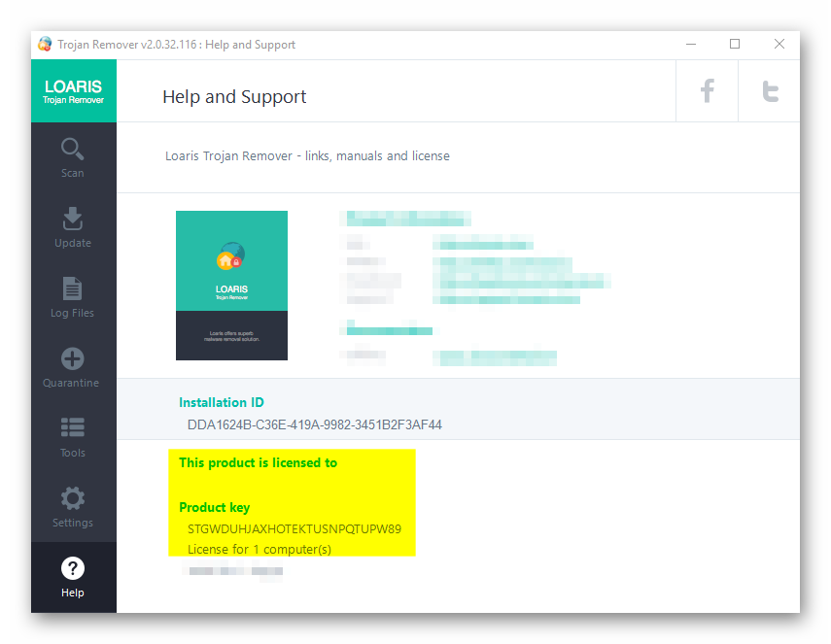Click the 'License for 1 computer(s)' text
Viewport: 831px width, 644px height.
[260, 549]
